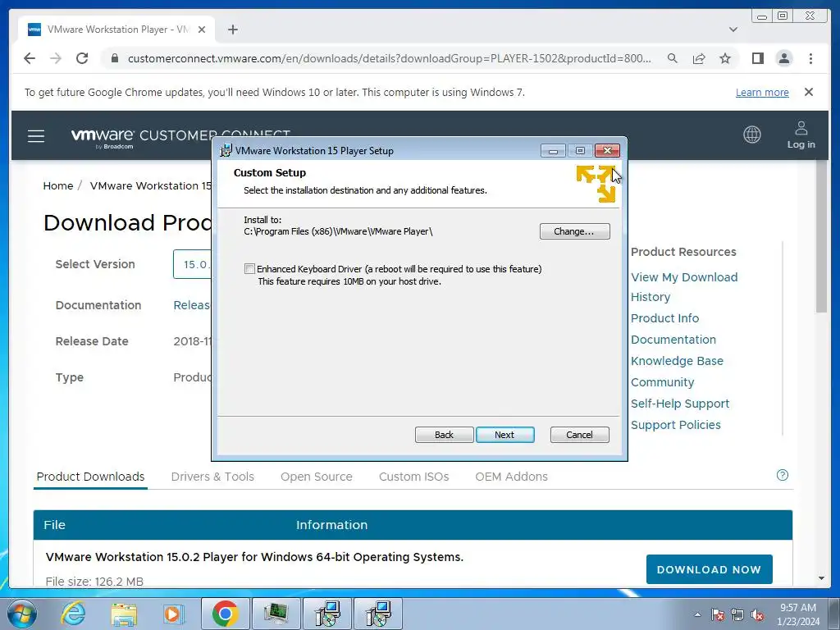Click the DOWNLOAD NOW button
This screenshot has width=840, height=630.
tap(710, 569)
